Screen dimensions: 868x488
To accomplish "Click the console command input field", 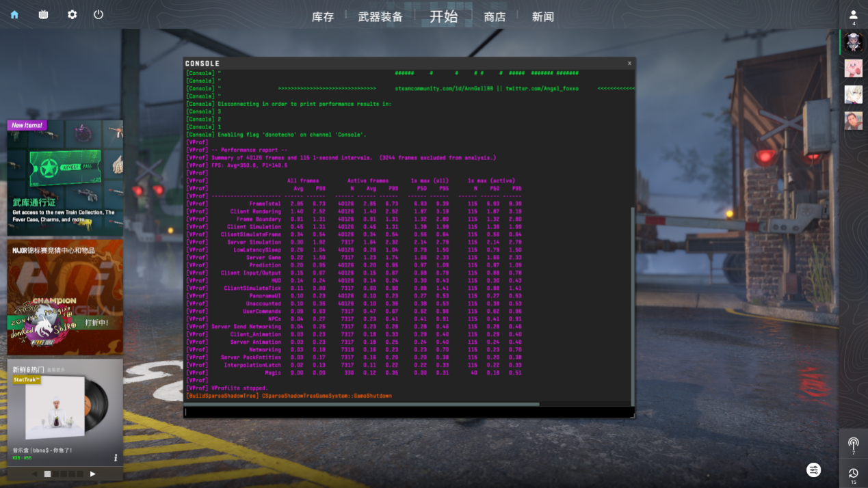I will click(408, 412).
